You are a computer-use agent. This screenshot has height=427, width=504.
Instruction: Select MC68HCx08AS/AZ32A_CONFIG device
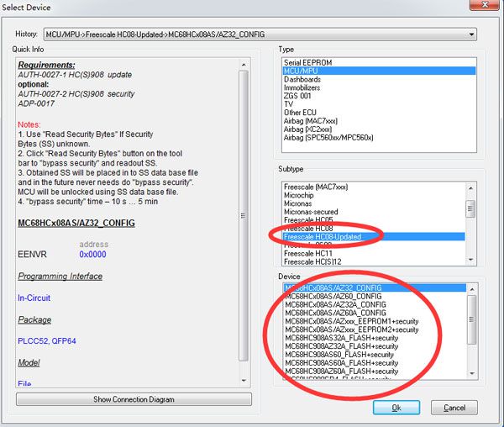(375, 304)
